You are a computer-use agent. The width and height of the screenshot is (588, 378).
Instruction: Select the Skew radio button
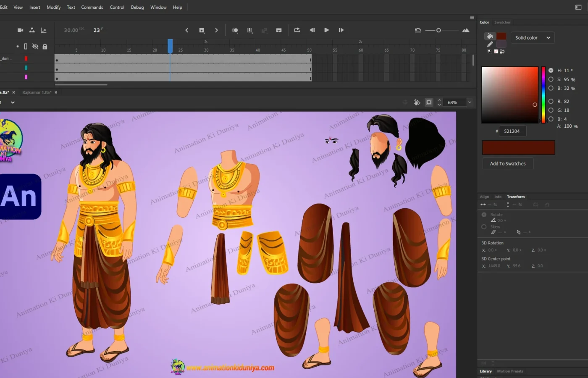coord(484,227)
